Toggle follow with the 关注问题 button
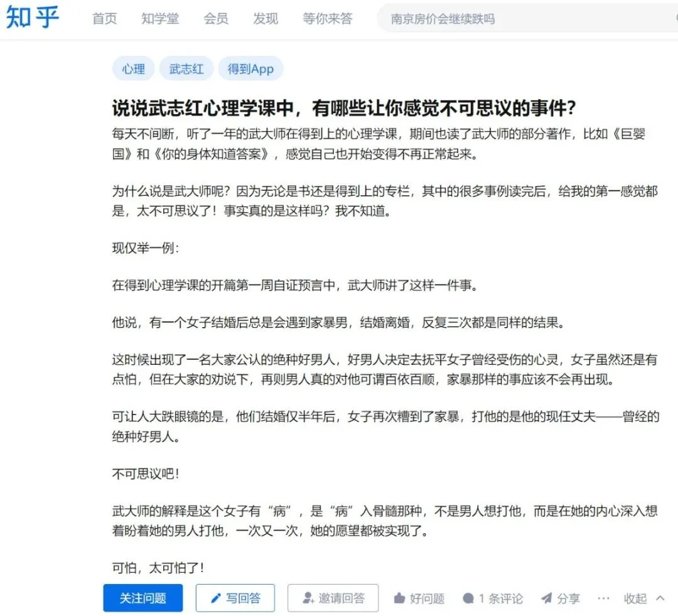This screenshot has height=616, width=678. (x=143, y=598)
